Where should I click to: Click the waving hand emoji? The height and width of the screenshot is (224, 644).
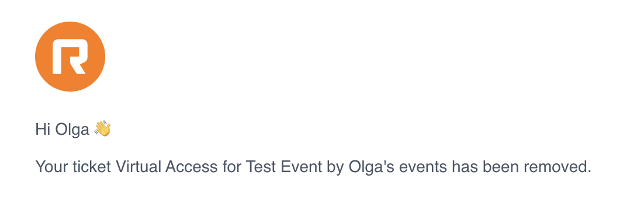(102, 129)
